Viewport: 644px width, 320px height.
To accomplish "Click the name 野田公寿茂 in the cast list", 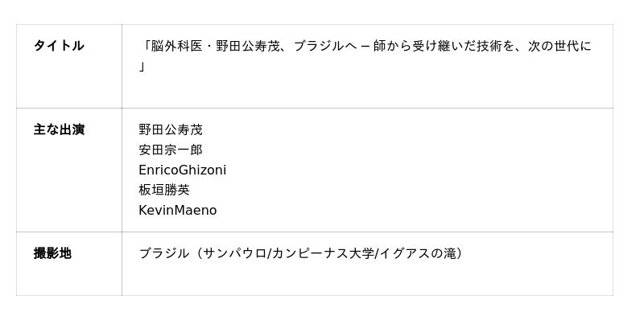I will pyautogui.click(x=171, y=129).
